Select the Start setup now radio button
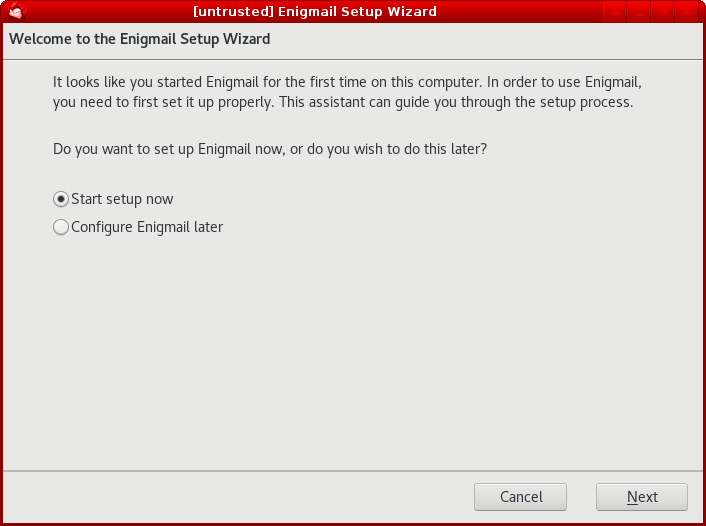706x526 pixels. [61, 199]
